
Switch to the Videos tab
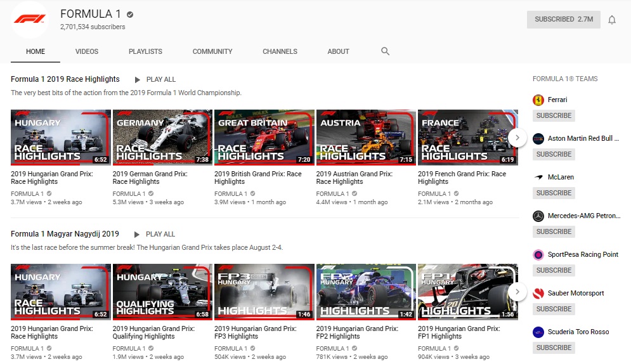(x=87, y=51)
